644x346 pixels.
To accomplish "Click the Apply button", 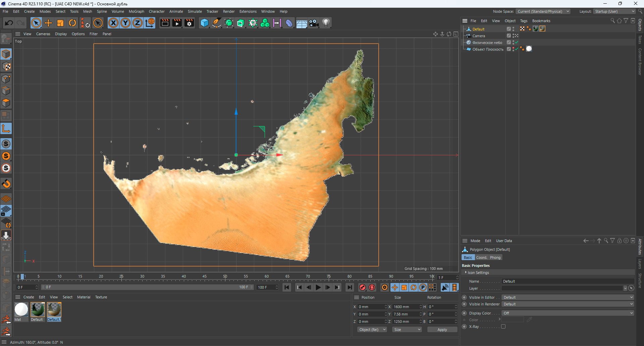I will (442, 330).
